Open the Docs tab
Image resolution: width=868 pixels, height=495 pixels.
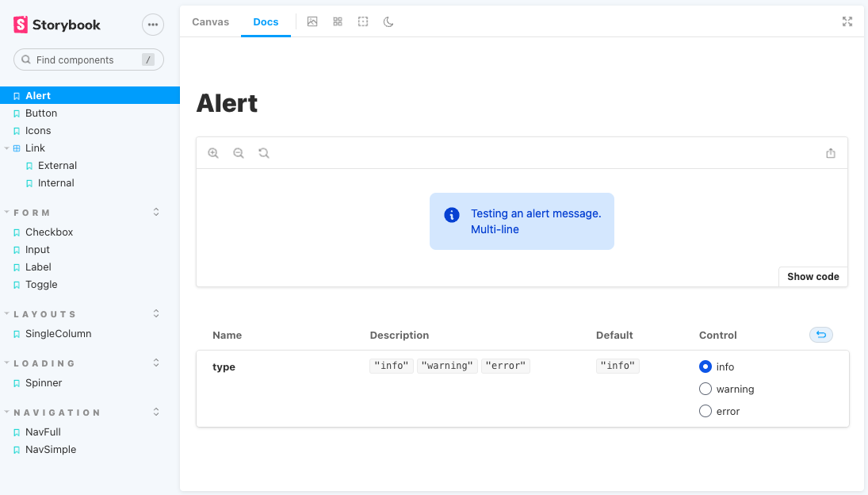(266, 21)
